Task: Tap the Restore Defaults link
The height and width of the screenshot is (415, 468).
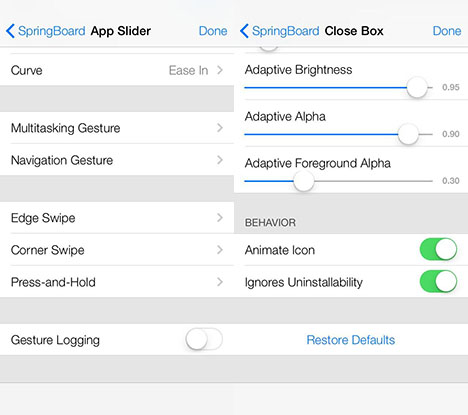Action: pyautogui.click(x=351, y=340)
